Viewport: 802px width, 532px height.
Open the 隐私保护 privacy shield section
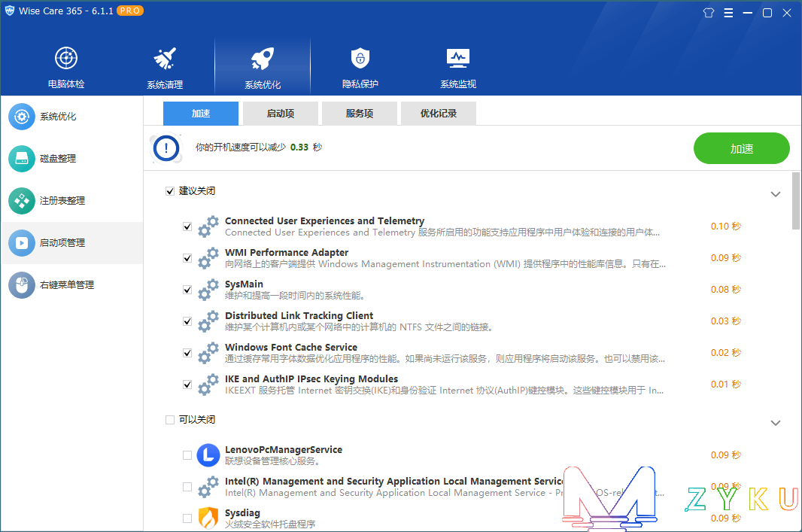[360, 67]
